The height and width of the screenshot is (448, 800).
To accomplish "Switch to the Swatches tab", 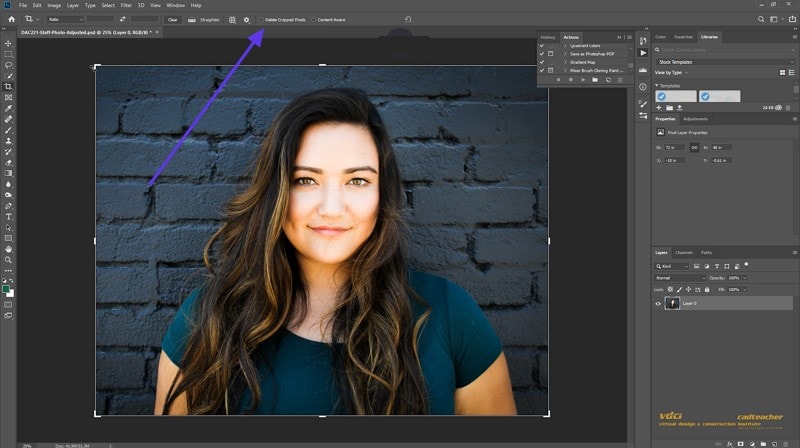I will (684, 37).
